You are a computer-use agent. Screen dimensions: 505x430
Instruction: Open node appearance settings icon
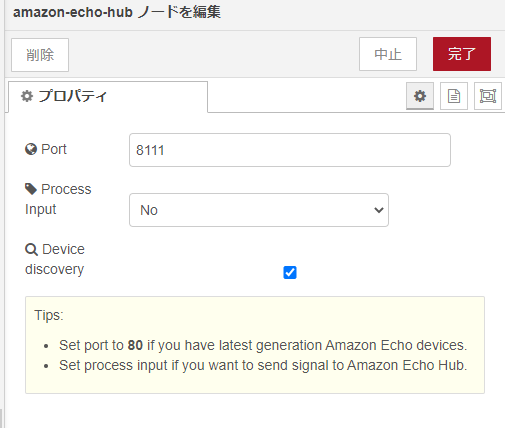click(488, 96)
